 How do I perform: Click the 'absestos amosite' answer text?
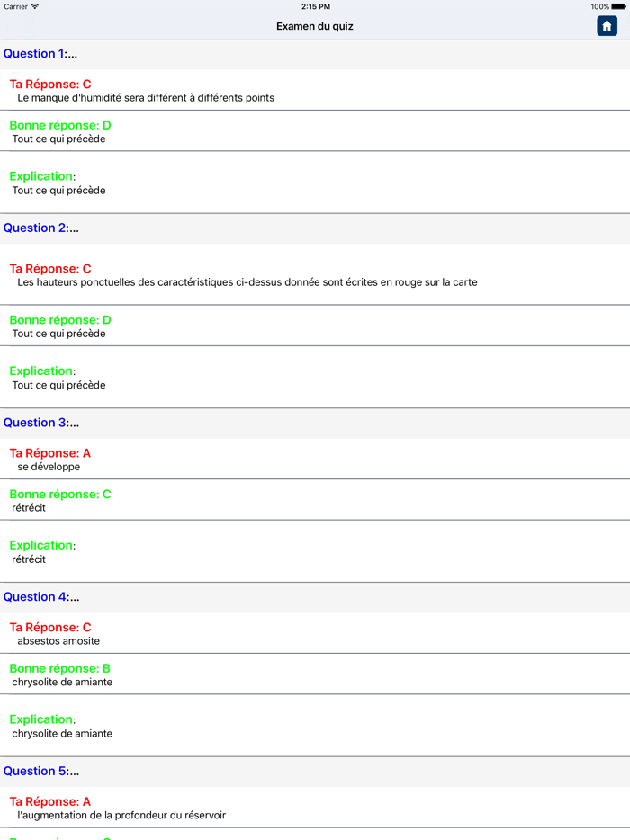[x=58, y=640]
